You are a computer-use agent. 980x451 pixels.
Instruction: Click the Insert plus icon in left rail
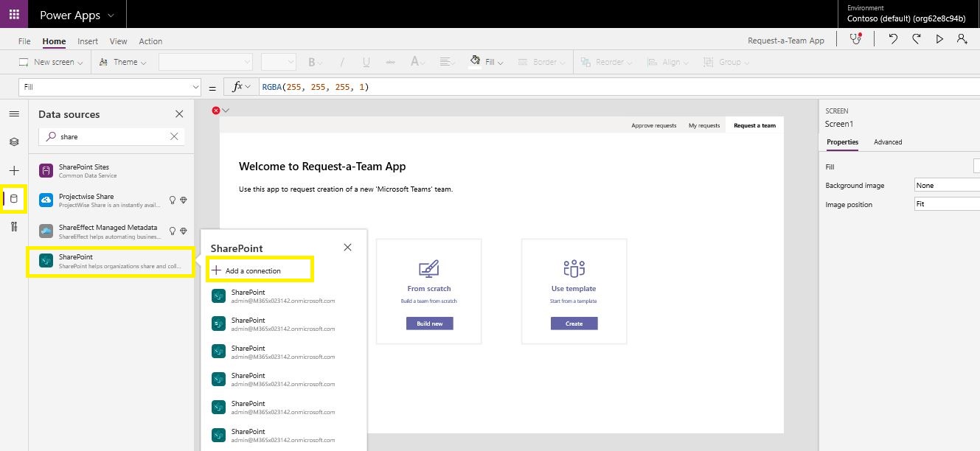click(14, 170)
